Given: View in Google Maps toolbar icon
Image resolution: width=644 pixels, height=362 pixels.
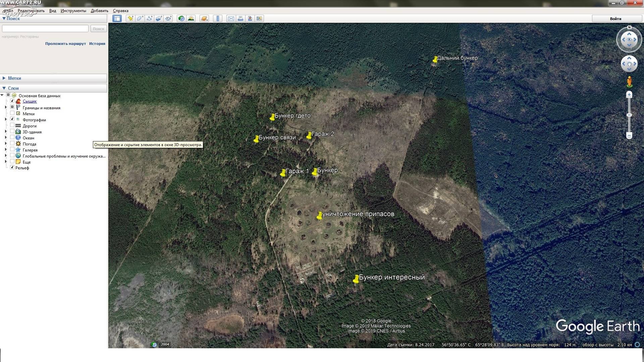Looking at the screenshot, I should [259, 18].
